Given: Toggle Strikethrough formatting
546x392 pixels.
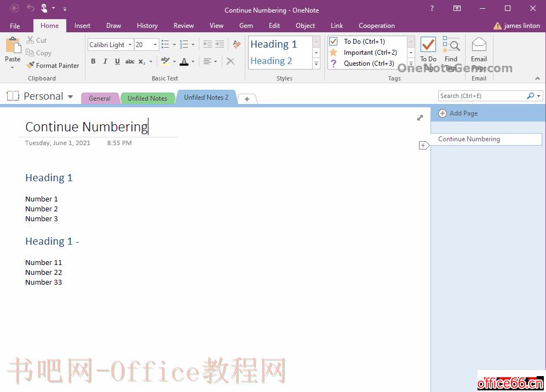Looking at the screenshot, I should [130, 62].
